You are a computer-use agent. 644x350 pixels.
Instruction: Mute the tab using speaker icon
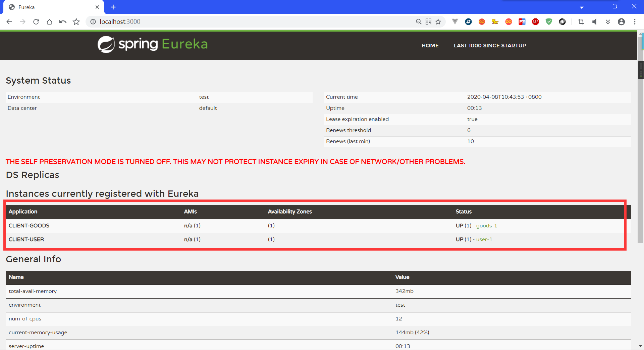point(594,22)
